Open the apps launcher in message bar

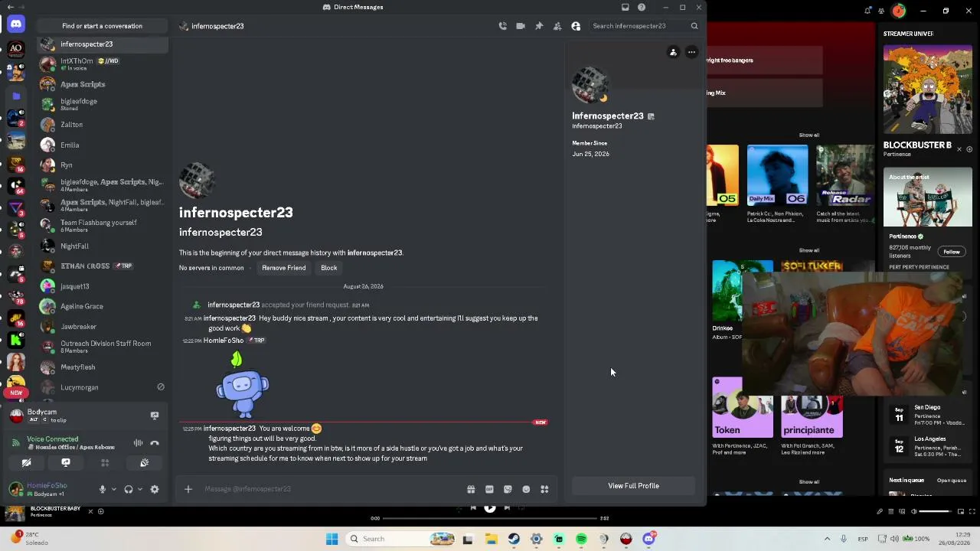pyautogui.click(x=544, y=489)
